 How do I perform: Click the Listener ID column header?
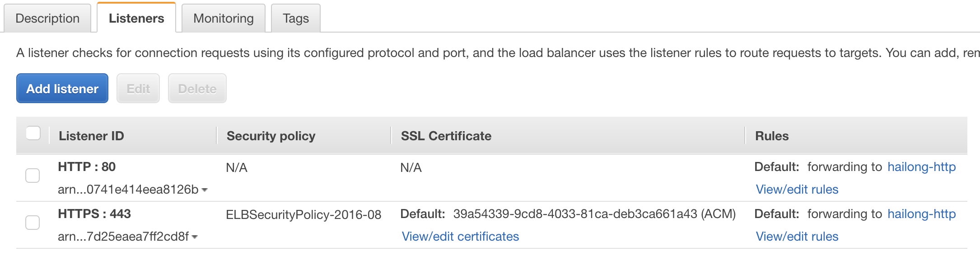pos(91,136)
